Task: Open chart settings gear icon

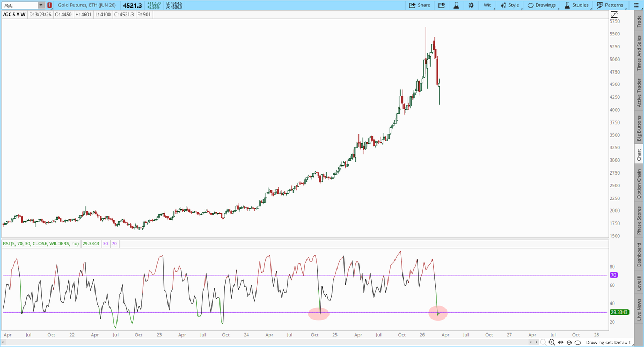Action: [471, 5]
